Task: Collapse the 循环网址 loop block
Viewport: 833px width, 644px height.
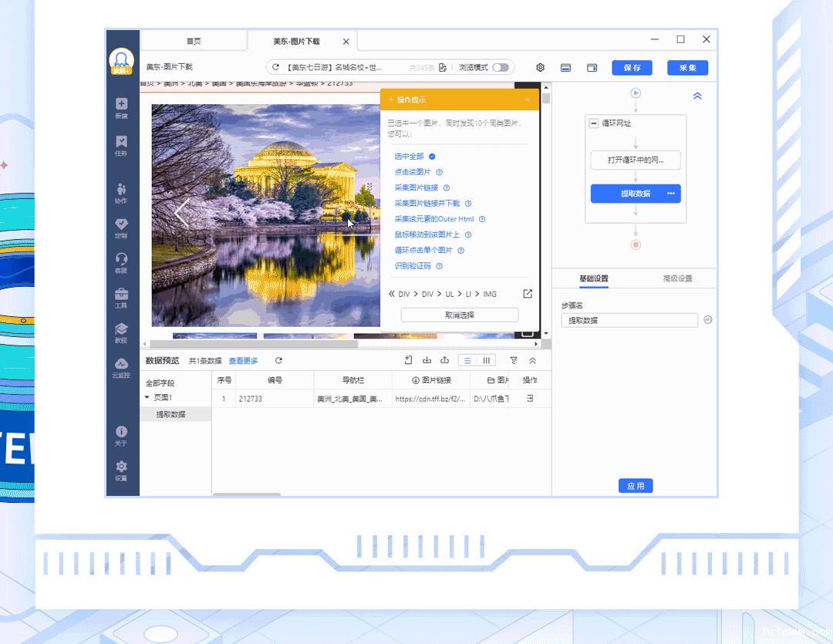Action: coord(593,123)
